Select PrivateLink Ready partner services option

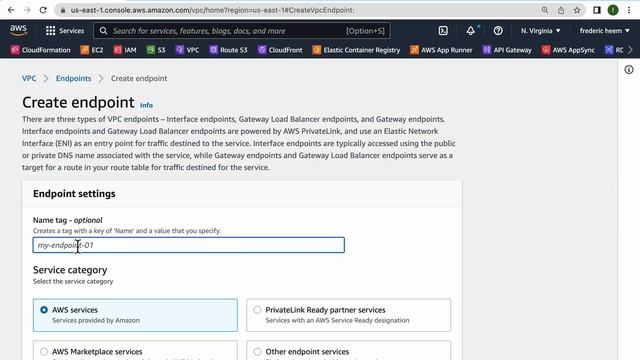coord(349,315)
